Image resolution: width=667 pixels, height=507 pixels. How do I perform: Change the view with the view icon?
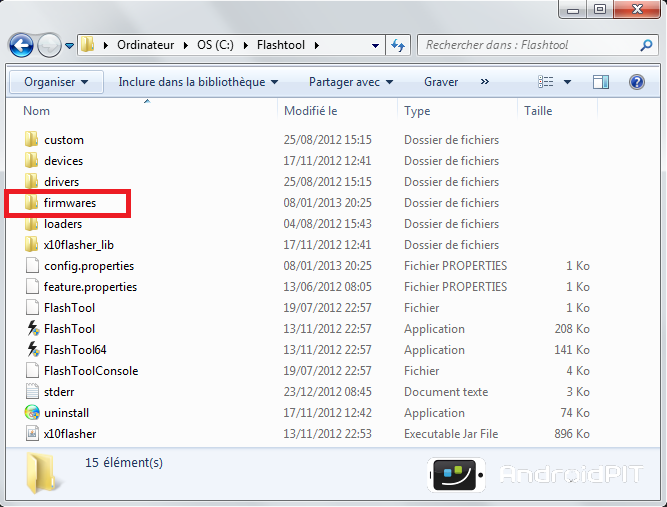(545, 82)
